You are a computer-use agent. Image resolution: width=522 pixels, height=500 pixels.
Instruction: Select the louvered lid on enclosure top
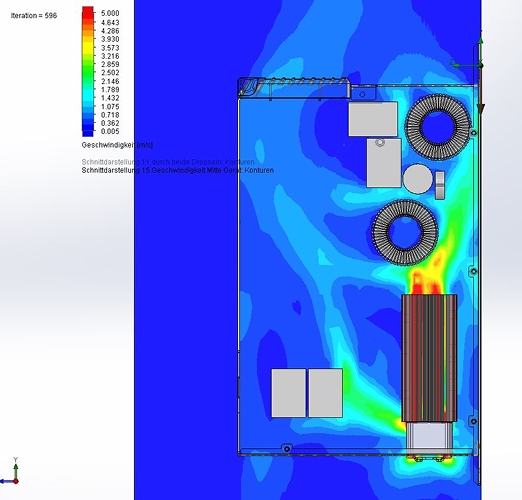tap(294, 88)
